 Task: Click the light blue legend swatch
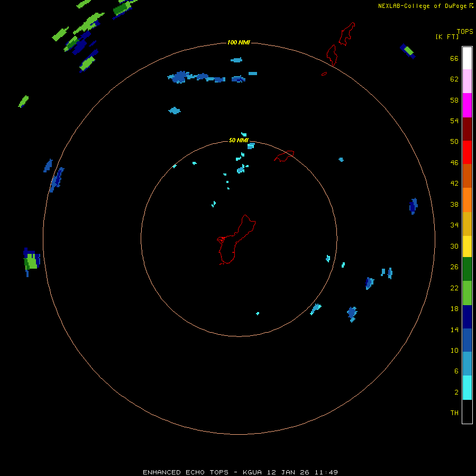(x=467, y=364)
